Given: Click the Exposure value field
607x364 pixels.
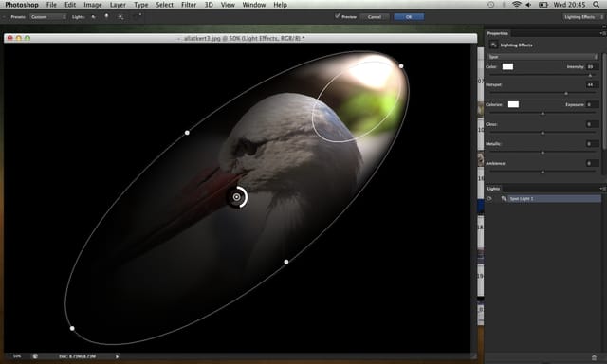Looking at the screenshot, I should pyautogui.click(x=592, y=104).
